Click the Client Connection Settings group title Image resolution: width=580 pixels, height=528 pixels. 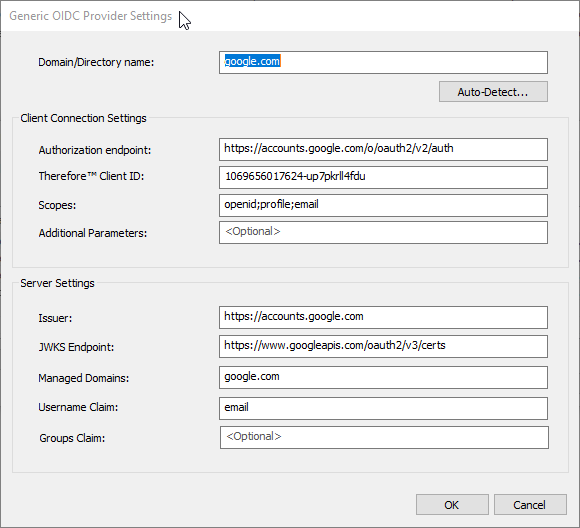click(83, 118)
